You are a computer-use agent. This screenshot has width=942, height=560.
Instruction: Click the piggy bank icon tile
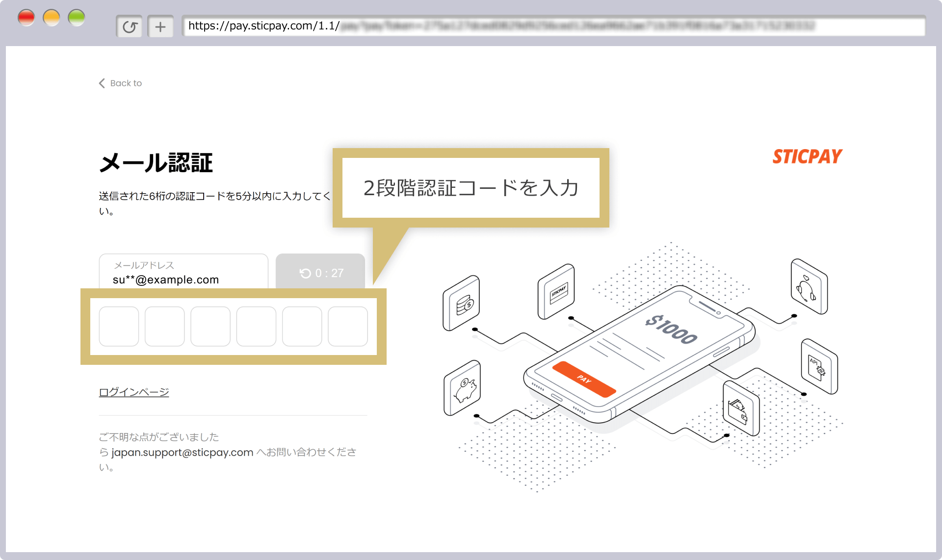tap(462, 388)
